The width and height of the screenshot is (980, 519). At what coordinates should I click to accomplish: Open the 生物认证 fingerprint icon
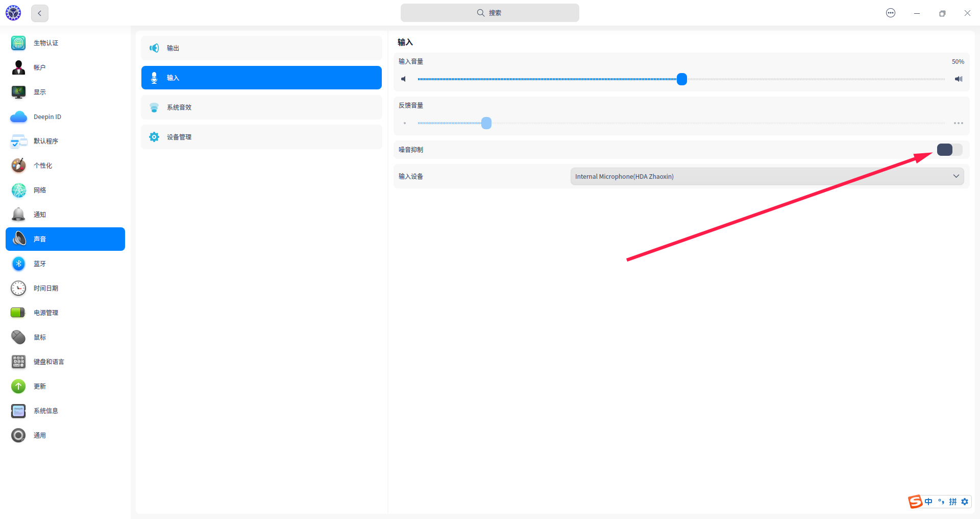pyautogui.click(x=18, y=43)
